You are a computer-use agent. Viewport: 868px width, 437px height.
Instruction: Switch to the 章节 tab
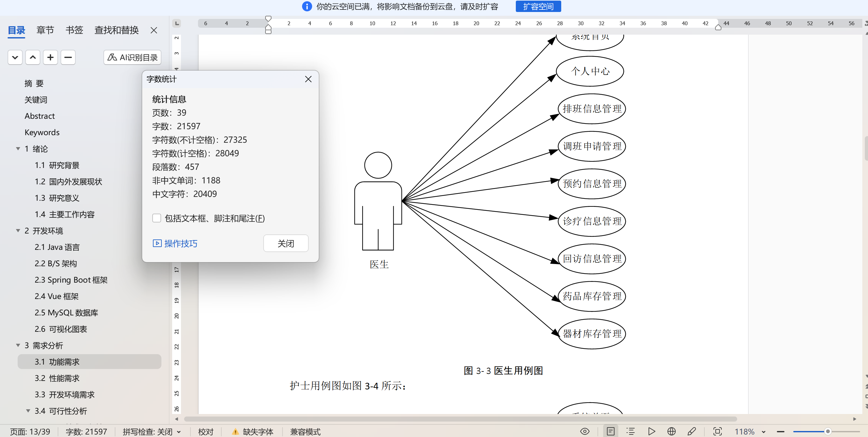point(45,30)
